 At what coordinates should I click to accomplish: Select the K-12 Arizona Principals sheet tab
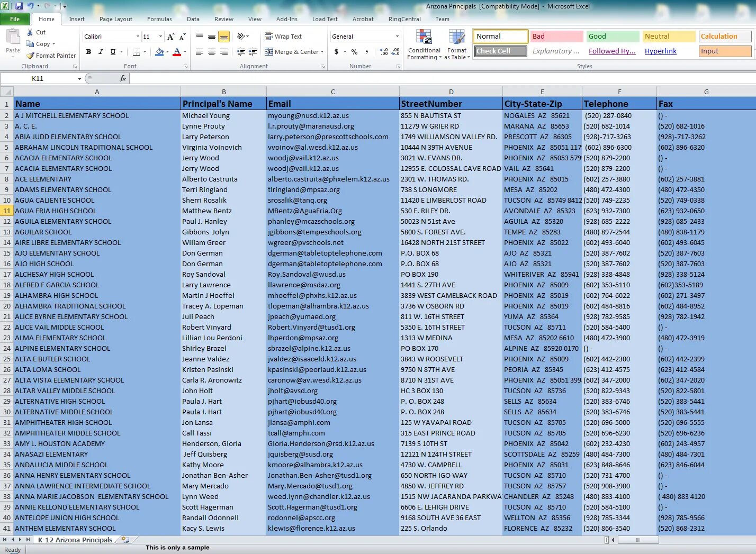tap(75, 540)
